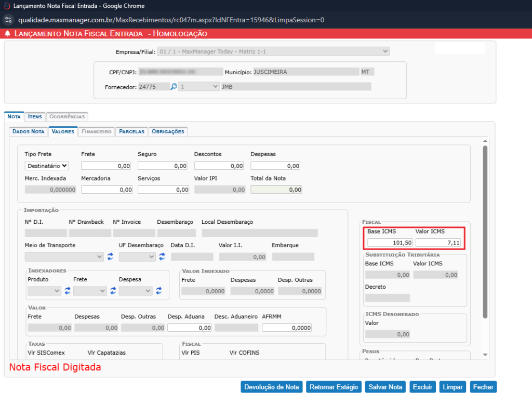Viewport: 532px width, 420px height.
Task: Expand the UF Desembaraço dropdown
Action: click(137, 256)
